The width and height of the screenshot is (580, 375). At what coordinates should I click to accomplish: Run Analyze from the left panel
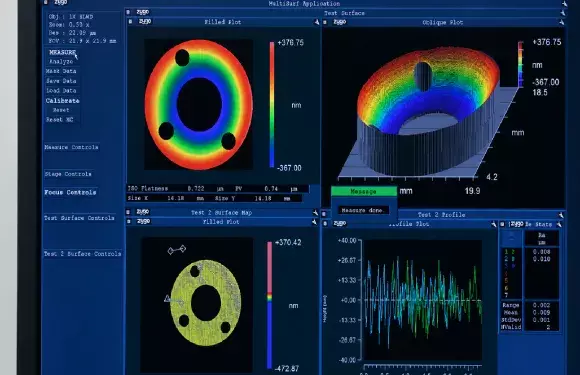[61, 62]
